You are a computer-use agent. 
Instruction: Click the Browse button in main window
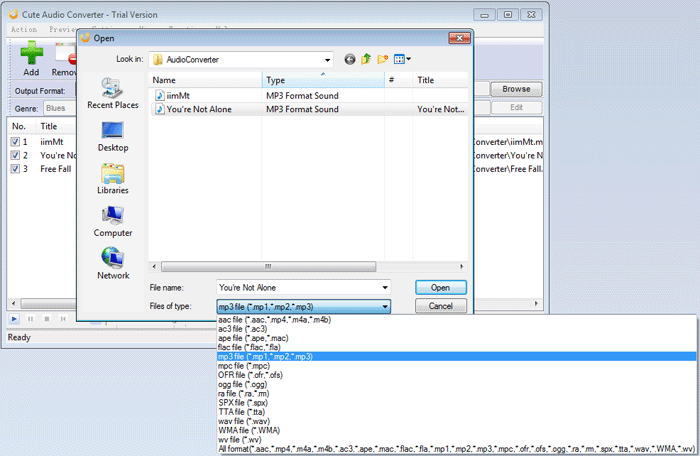coord(516,89)
